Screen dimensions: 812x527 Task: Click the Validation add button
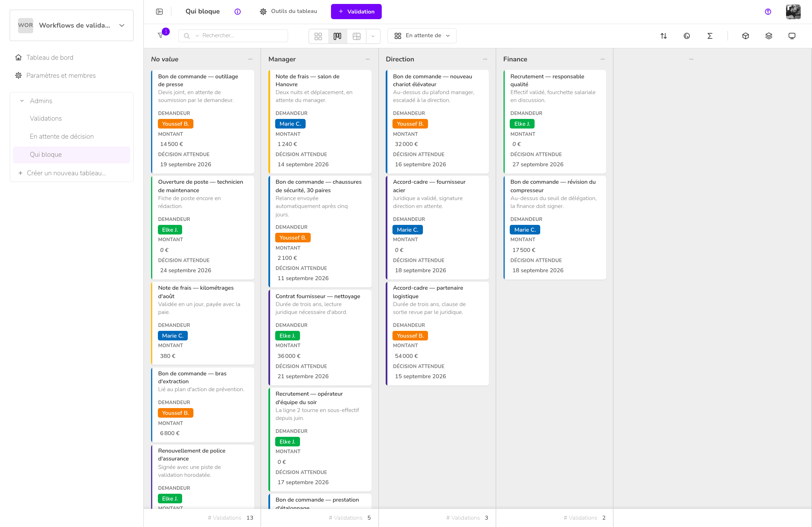356,12
